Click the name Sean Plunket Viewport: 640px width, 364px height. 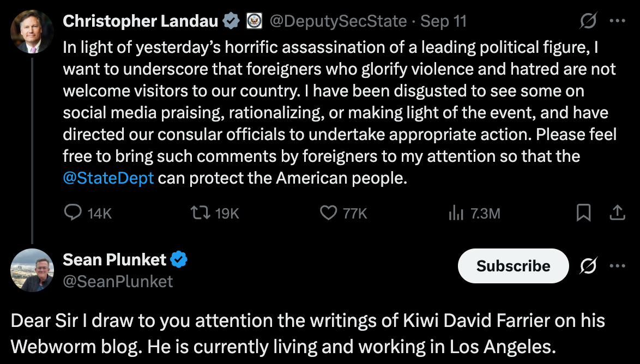click(115, 260)
